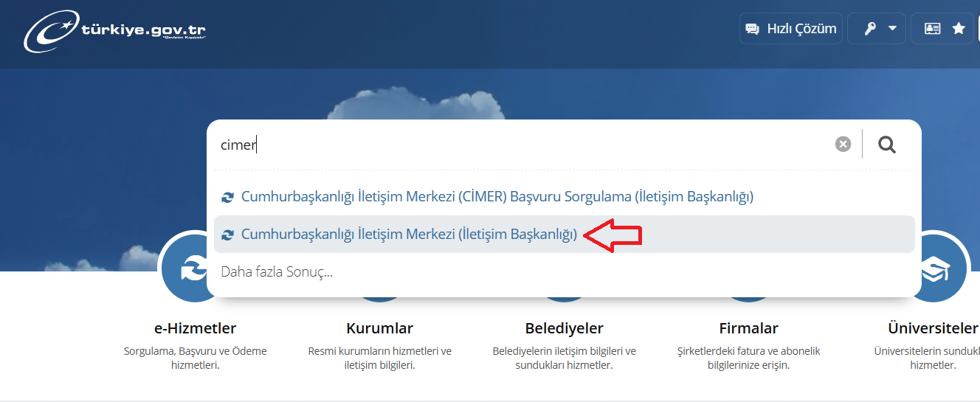Open the key icon login dropdown
The width and height of the screenshot is (980, 402).
[x=877, y=29]
